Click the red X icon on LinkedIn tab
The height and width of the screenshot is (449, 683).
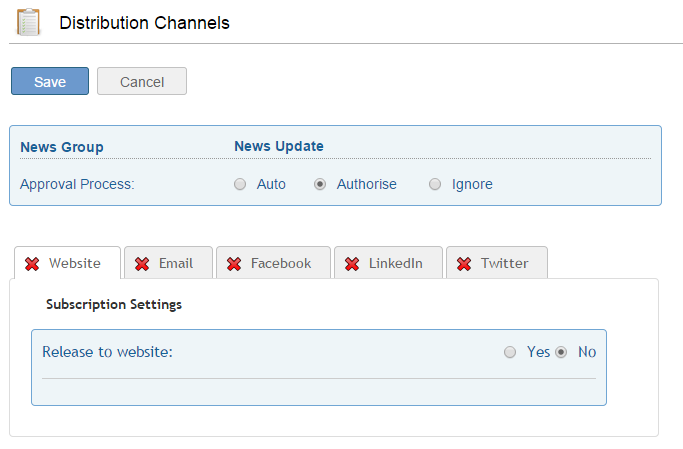click(x=352, y=264)
